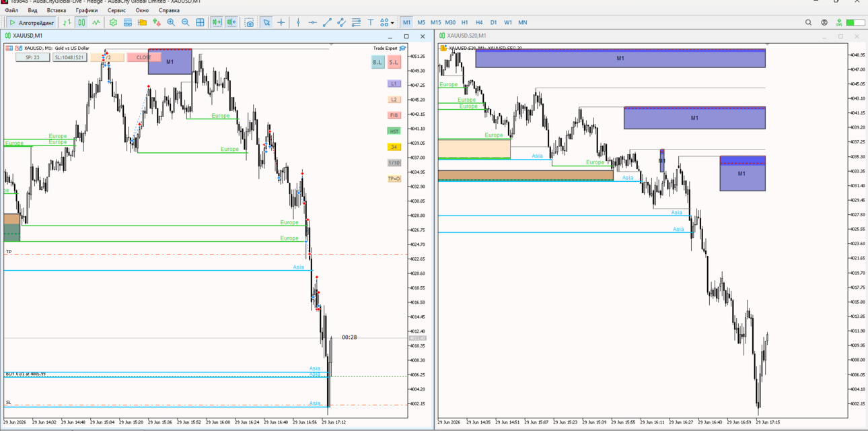868x431 pixels.
Task: Switch to M15 timeframe
Action: pos(436,22)
